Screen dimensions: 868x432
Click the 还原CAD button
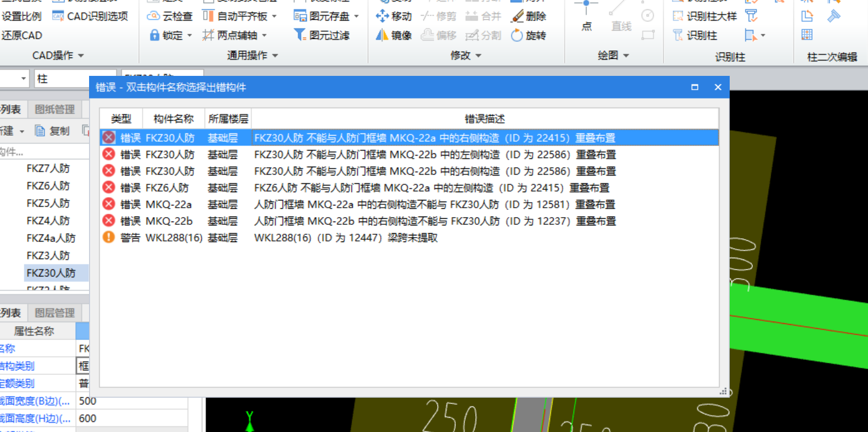pos(22,35)
